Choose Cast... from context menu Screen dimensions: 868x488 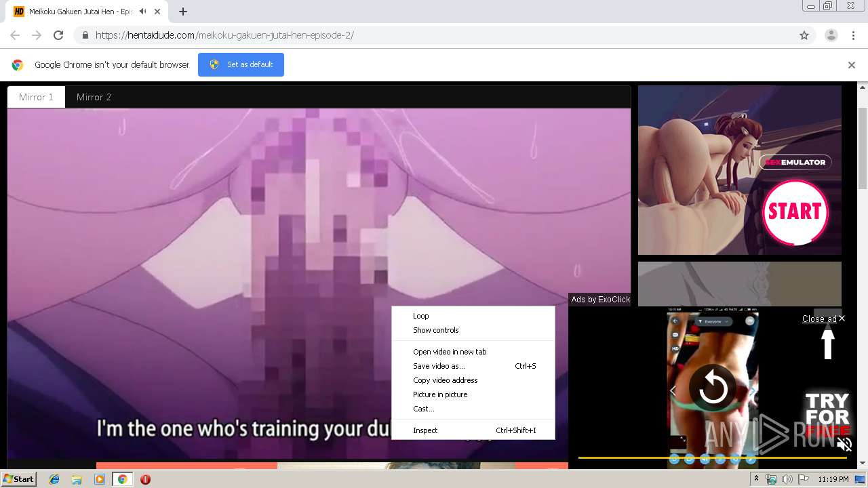473,409
